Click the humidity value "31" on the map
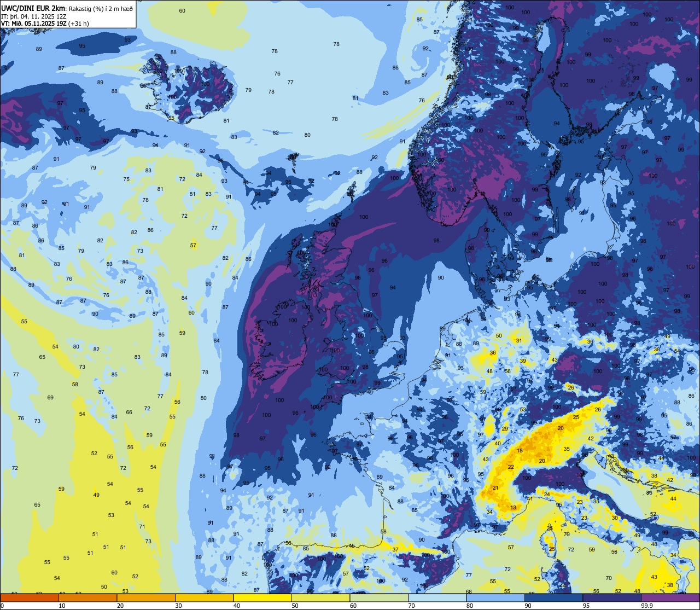The height and width of the screenshot is (610, 700). 519,341
